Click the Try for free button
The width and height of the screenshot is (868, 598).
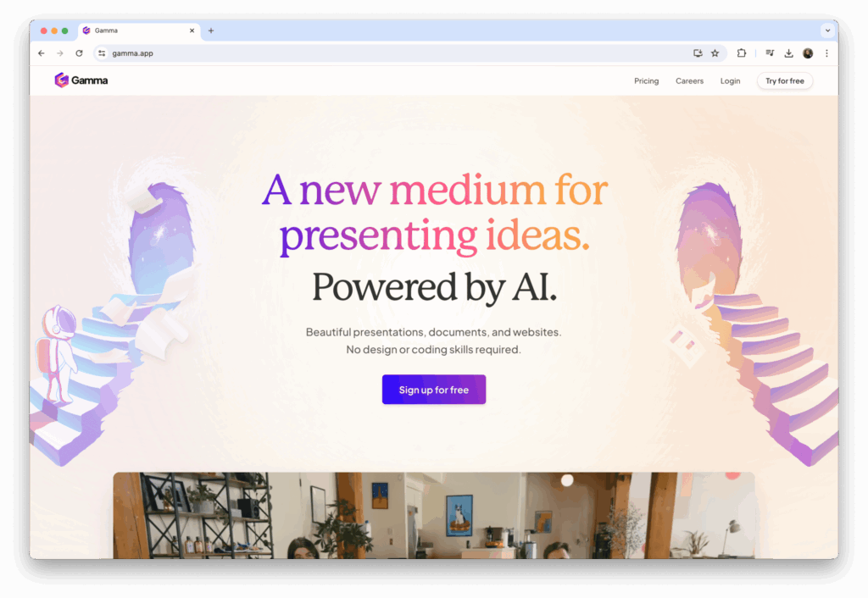pyautogui.click(x=785, y=80)
